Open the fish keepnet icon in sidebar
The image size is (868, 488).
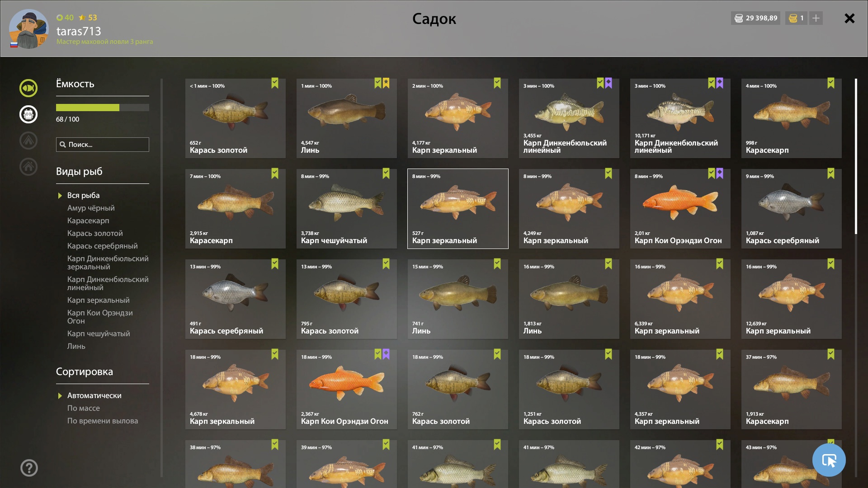pyautogui.click(x=28, y=88)
